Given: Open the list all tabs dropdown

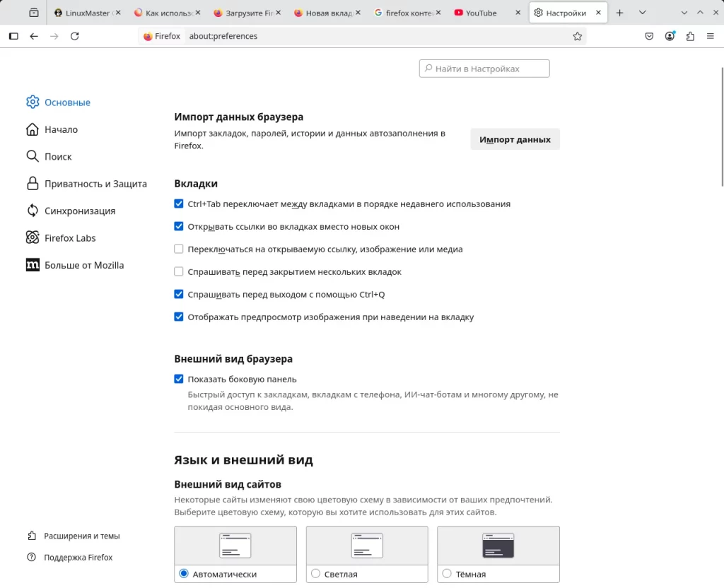Looking at the screenshot, I should pyautogui.click(x=642, y=13).
